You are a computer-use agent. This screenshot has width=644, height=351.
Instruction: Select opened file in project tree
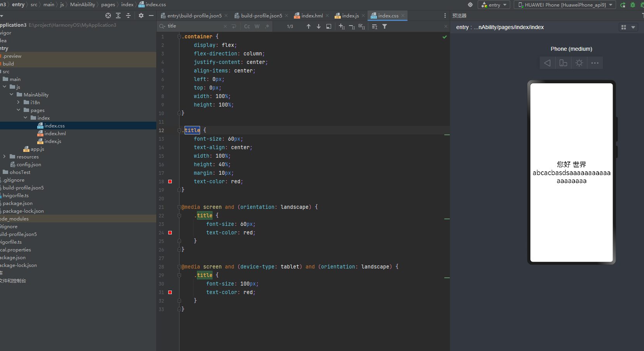pyautogui.click(x=108, y=15)
